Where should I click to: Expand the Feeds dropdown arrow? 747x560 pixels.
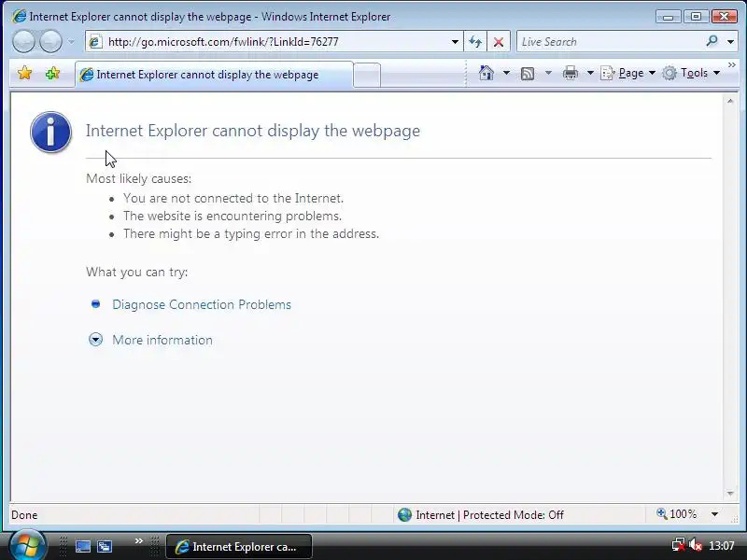pyautogui.click(x=548, y=73)
